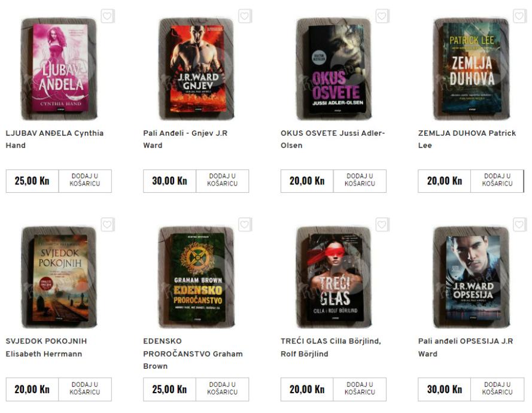Click Dodaj u košaricu for ZEMLJA DUHOVA

pyautogui.click(x=497, y=181)
